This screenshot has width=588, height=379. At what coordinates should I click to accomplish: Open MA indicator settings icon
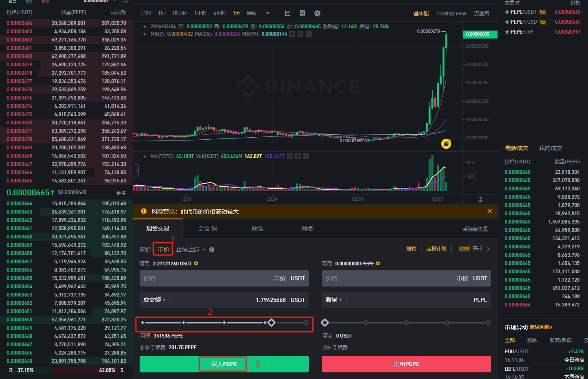pos(300,34)
